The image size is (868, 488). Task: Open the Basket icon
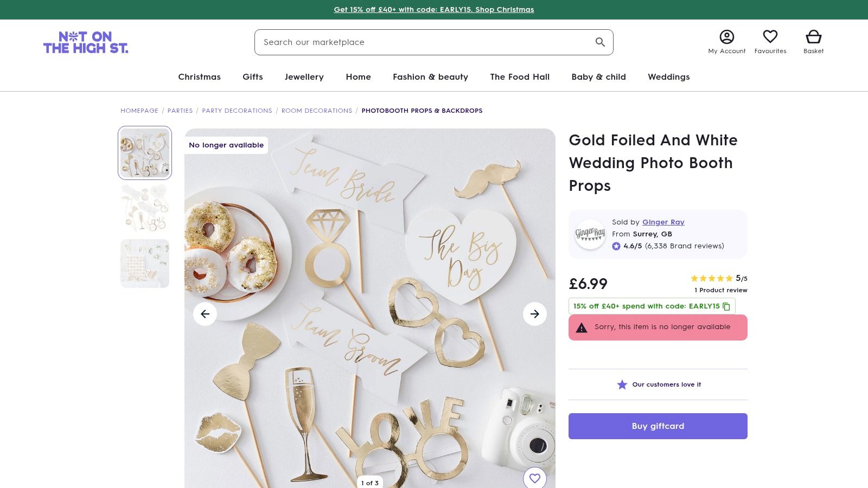[813, 37]
